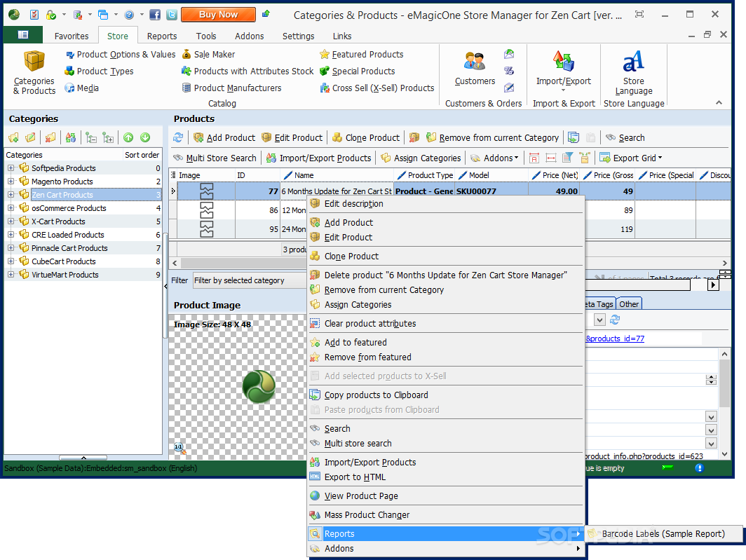The height and width of the screenshot is (560, 746).
Task: Expand VirtueMart Products category
Action: [x=11, y=275]
